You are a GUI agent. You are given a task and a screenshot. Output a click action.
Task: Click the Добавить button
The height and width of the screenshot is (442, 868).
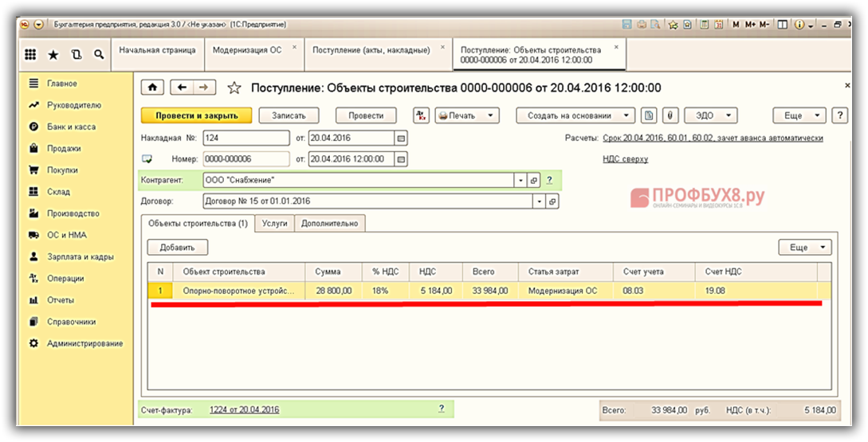click(x=178, y=247)
